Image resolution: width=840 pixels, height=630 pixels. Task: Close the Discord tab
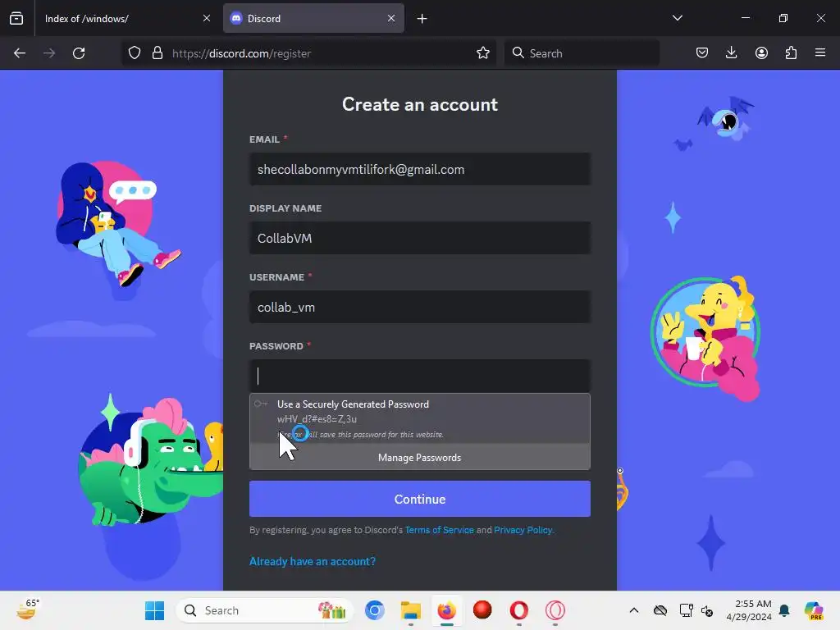click(391, 18)
